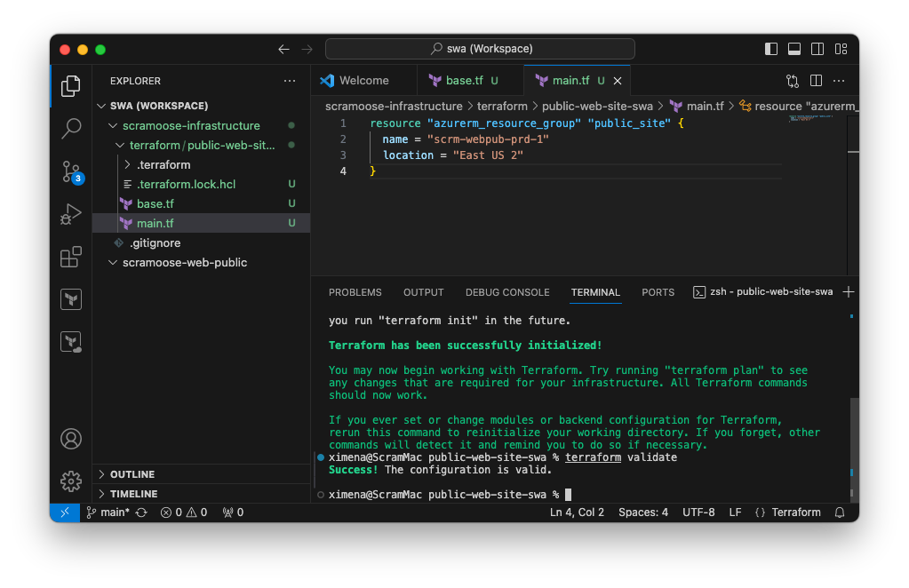Open editor more actions ellipsis menu
This screenshot has height=588, width=909.
coord(839,81)
